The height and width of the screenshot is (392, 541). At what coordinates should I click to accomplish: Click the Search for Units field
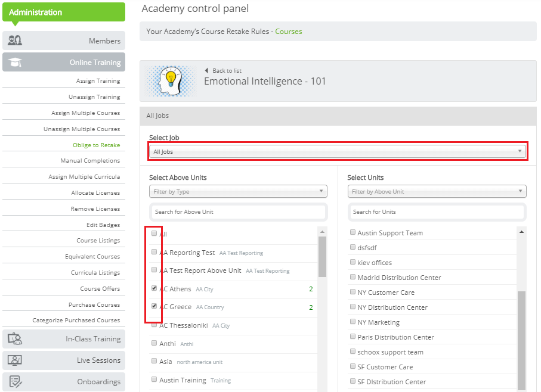[x=437, y=212]
